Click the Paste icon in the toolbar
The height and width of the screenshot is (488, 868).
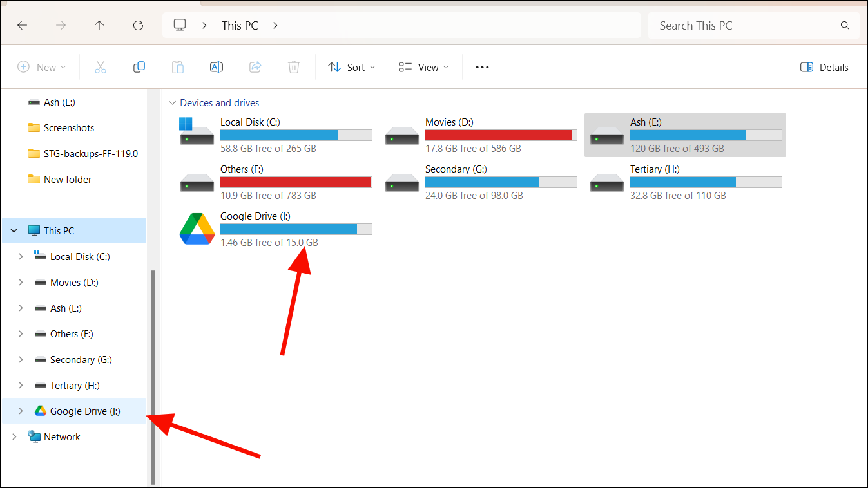[x=178, y=66]
